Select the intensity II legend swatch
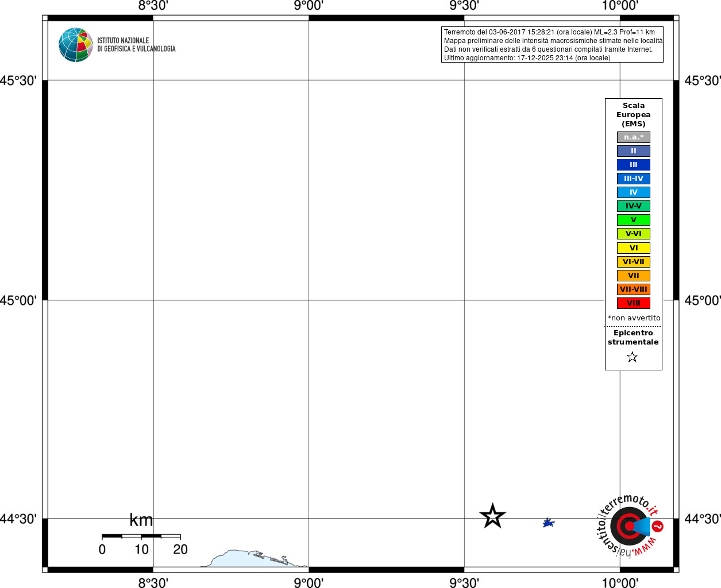This screenshot has width=721, height=588. (634, 151)
